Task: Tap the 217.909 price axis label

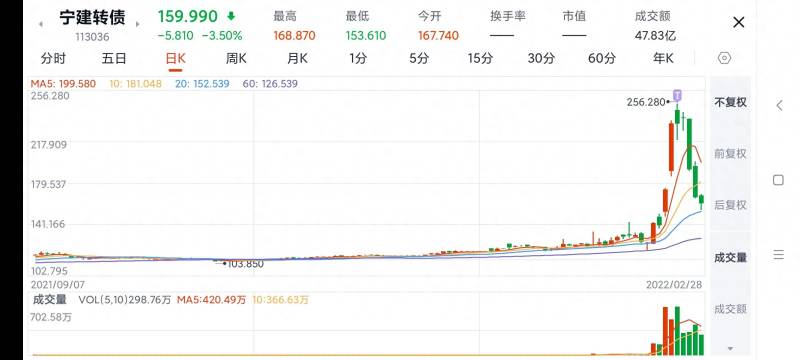Action: point(49,145)
